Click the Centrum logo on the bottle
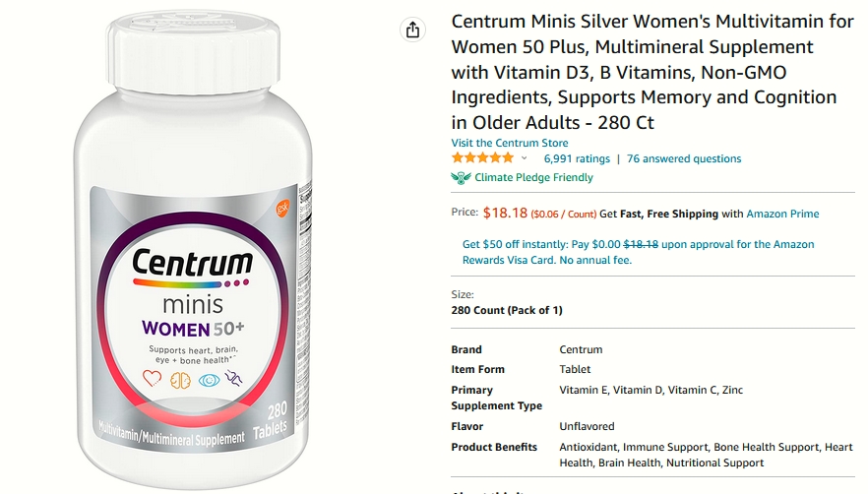868x494 pixels. pyautogui.click(x=192, y=263)
